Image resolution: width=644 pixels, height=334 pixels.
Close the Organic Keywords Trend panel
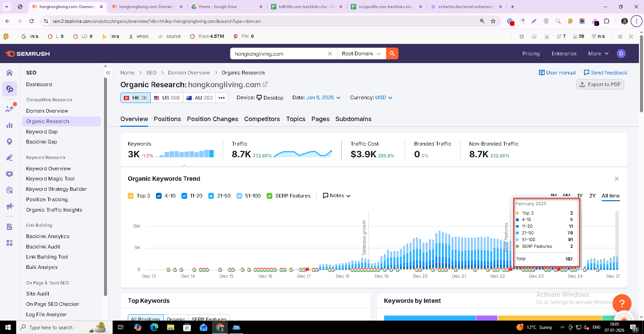click(x=616, y=179)
